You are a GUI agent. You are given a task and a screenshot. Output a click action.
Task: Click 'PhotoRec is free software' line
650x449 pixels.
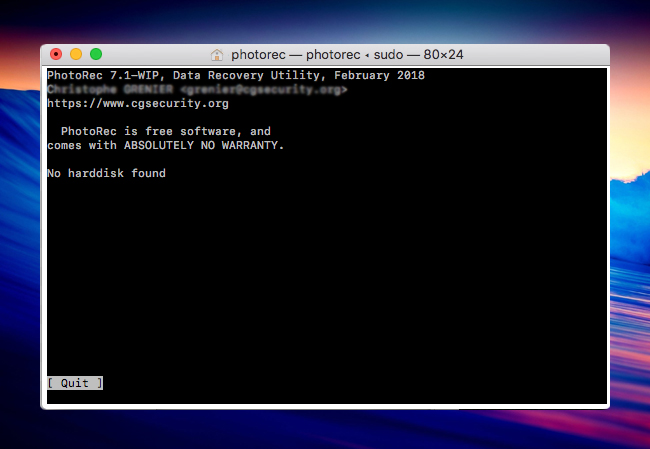pos(166,131)
